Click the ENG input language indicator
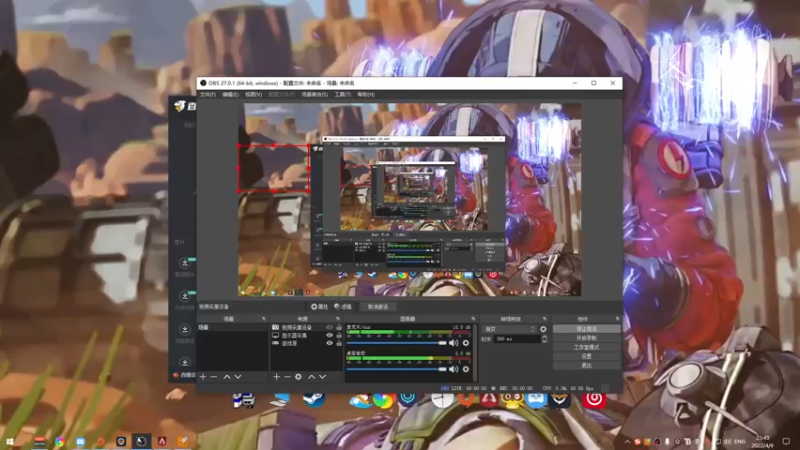 click(x=740, y=441)
